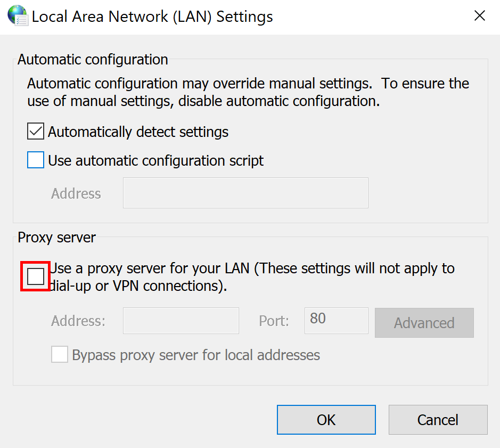Click the "Use automatic configuration script" label text
This screenshot has height=448, width=500.
(155, 160)
